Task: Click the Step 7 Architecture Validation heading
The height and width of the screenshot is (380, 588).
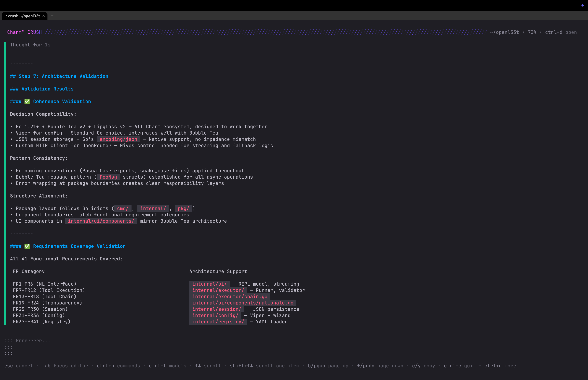Action: coord(59,76)
